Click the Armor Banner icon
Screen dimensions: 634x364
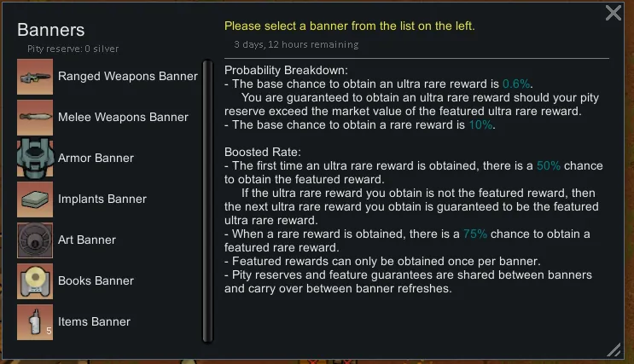(35, 159)
